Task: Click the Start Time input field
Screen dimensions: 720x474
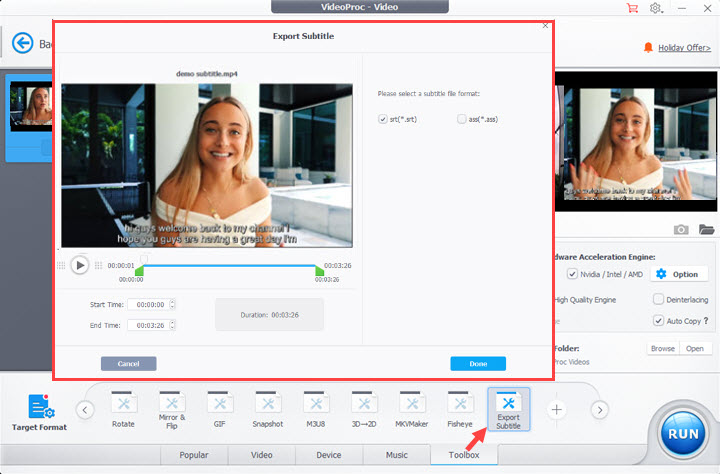Action: click(x=149, y=305)
